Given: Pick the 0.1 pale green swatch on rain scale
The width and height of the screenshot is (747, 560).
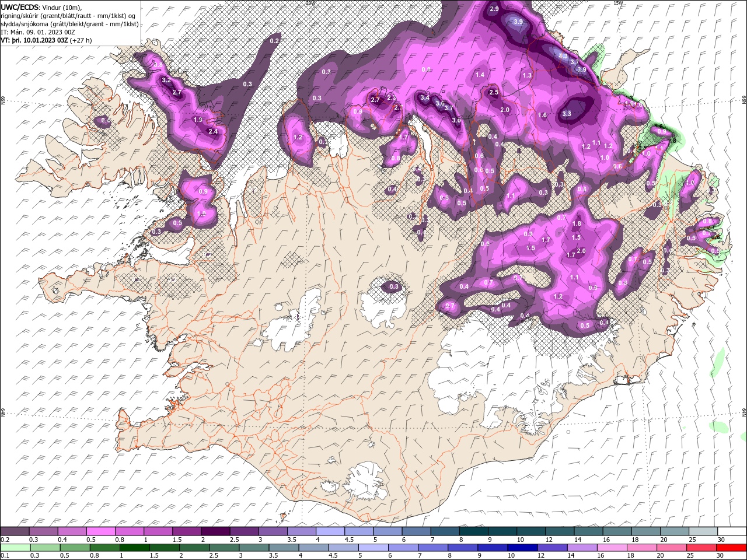Looking at the screenshot, I should pos(15,548).
